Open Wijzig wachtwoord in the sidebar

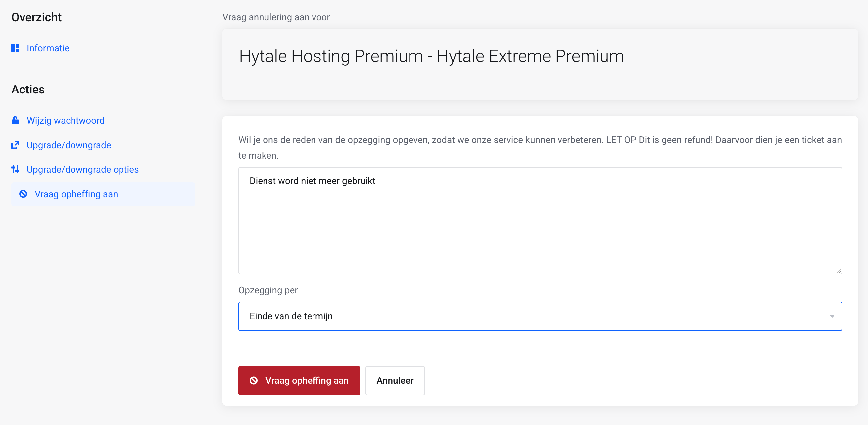[65, 120]
